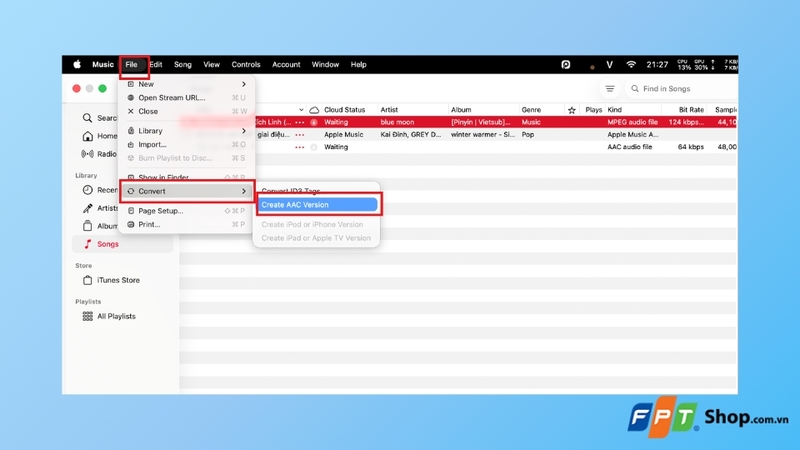Click the Find in Songs search field

click(682, 89)
